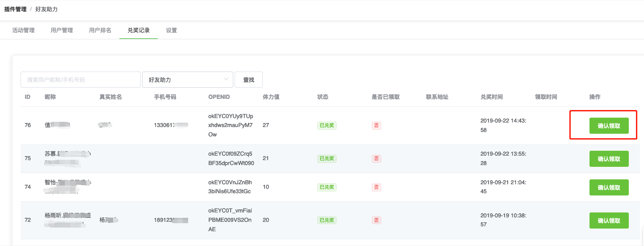644x246 pixels.
Task: Click 确认领取 for record 74
Action: coord(609,187)
